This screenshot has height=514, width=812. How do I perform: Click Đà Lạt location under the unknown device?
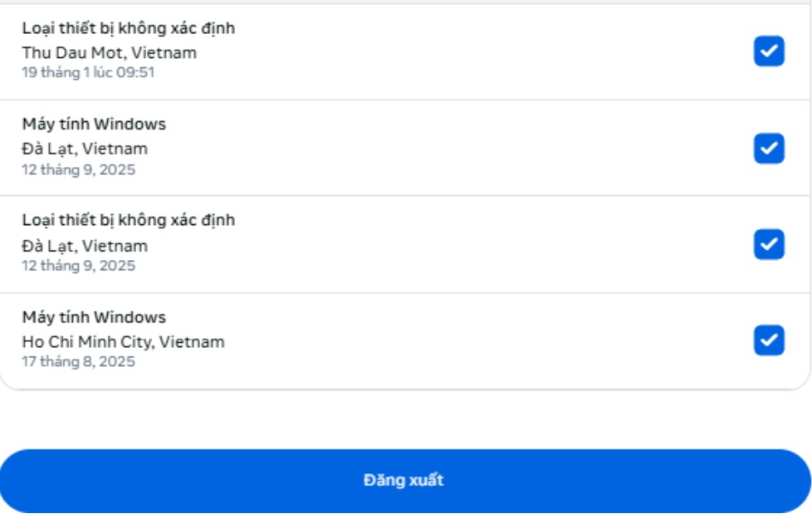tap(85, 246)
